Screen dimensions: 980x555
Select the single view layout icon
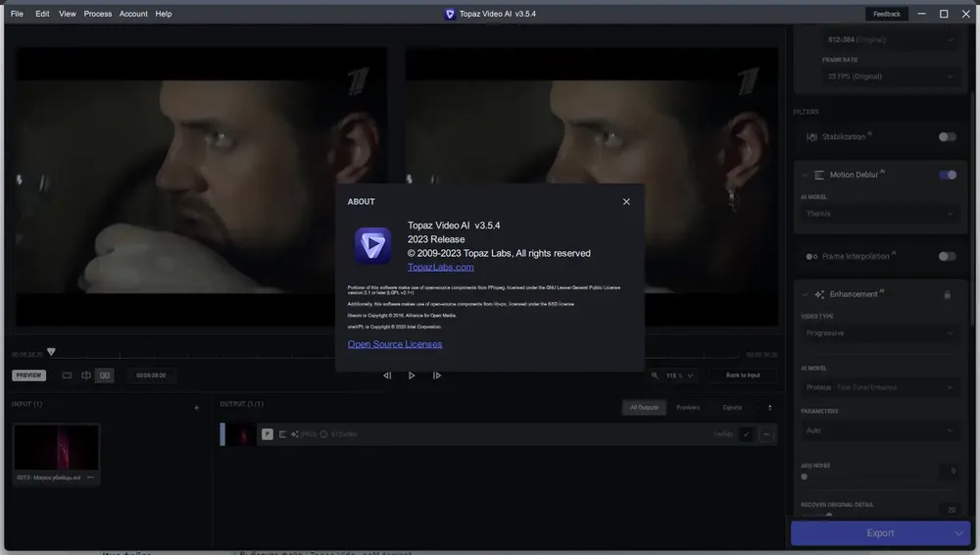[67, 376]
